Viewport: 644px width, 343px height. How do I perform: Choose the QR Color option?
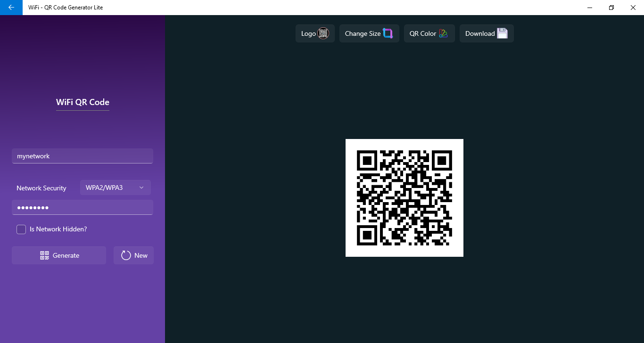pos(429,33)
